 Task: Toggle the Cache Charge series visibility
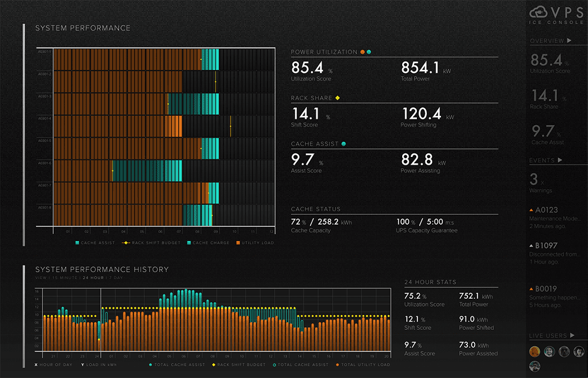coord(189,243)
